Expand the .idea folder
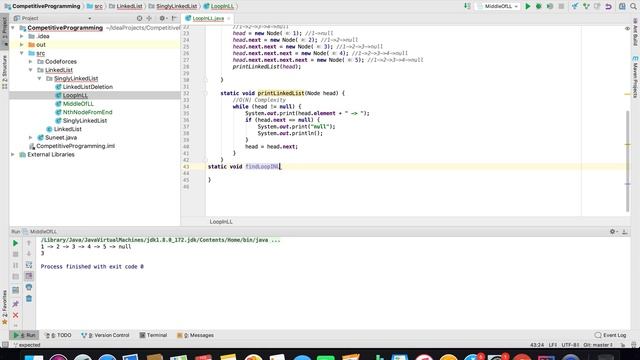640x360 pixels. (x=22, y=36)
